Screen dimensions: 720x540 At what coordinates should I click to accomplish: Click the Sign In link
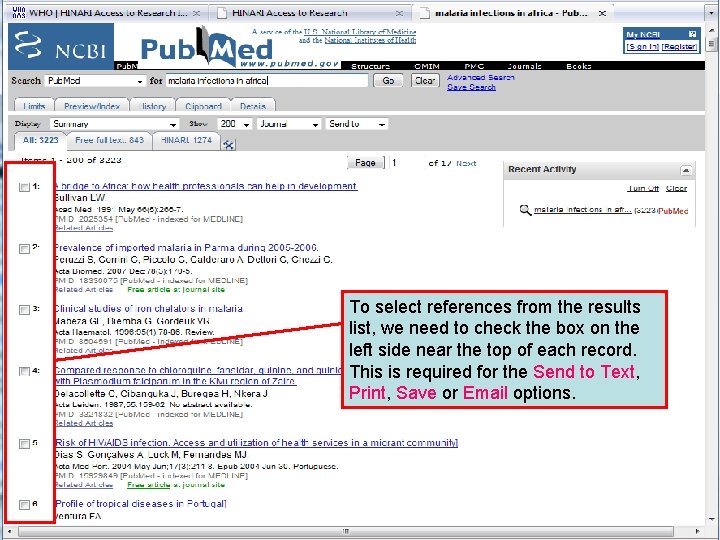pyautogui.click(x=643, y=47)
